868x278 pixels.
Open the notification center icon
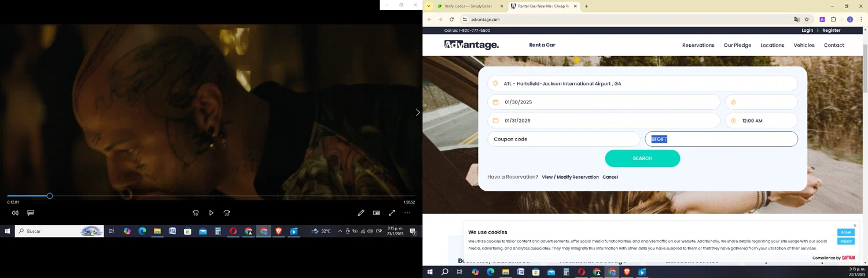pos(413,231)
